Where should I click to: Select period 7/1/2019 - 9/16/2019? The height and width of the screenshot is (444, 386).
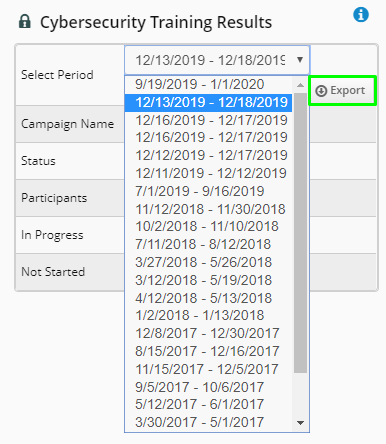coord(208,191)
